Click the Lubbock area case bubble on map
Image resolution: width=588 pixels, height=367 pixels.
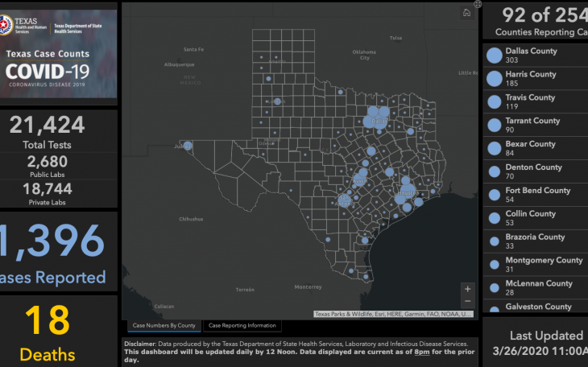click(278, 101)
